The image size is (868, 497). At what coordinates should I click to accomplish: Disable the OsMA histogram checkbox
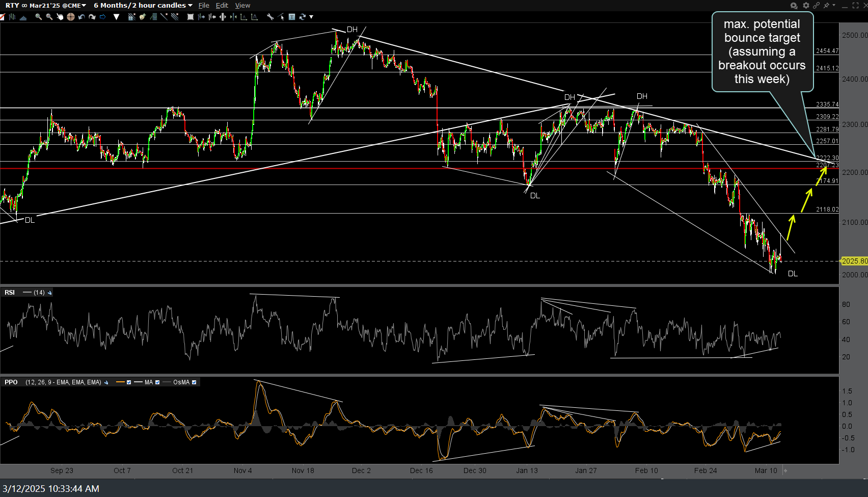[x=194, y=382]
